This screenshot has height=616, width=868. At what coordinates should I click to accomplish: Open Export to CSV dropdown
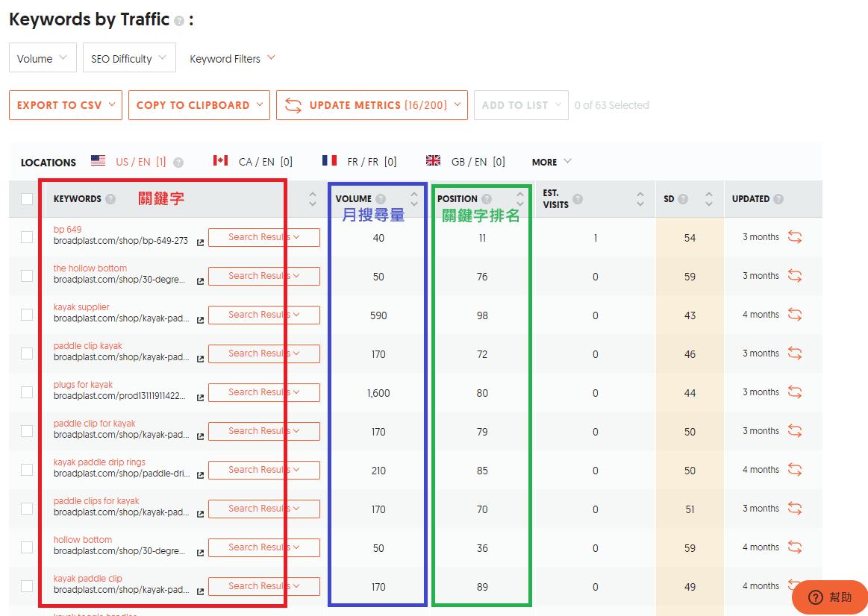[x=66, y=105]
